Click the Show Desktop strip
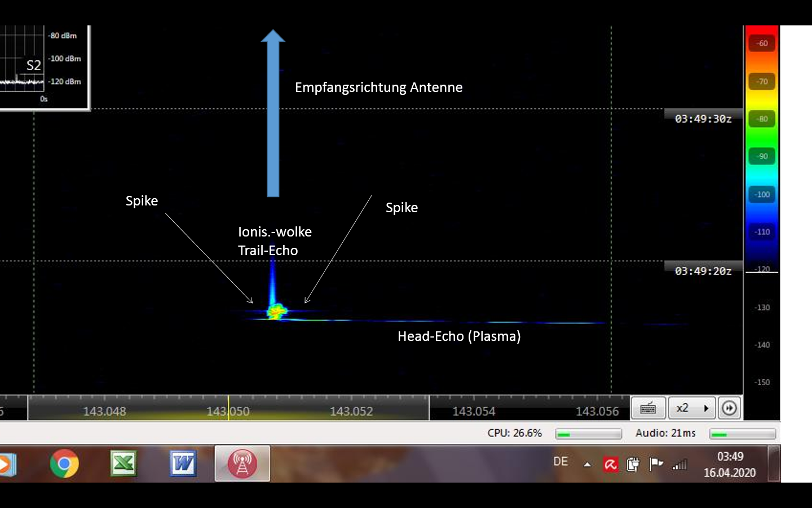The width and height of the screenshot is (812, 508). point(774,463)
